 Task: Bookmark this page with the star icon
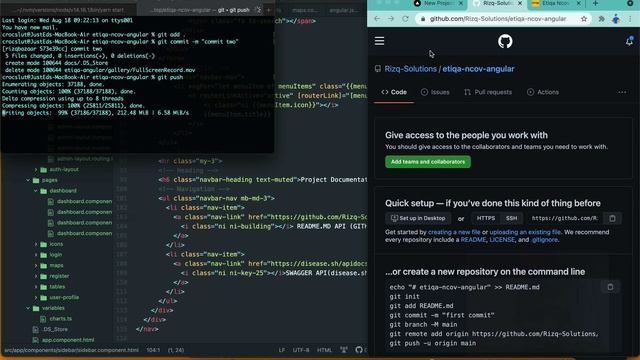pyautogui.click(x=584, y=19)
